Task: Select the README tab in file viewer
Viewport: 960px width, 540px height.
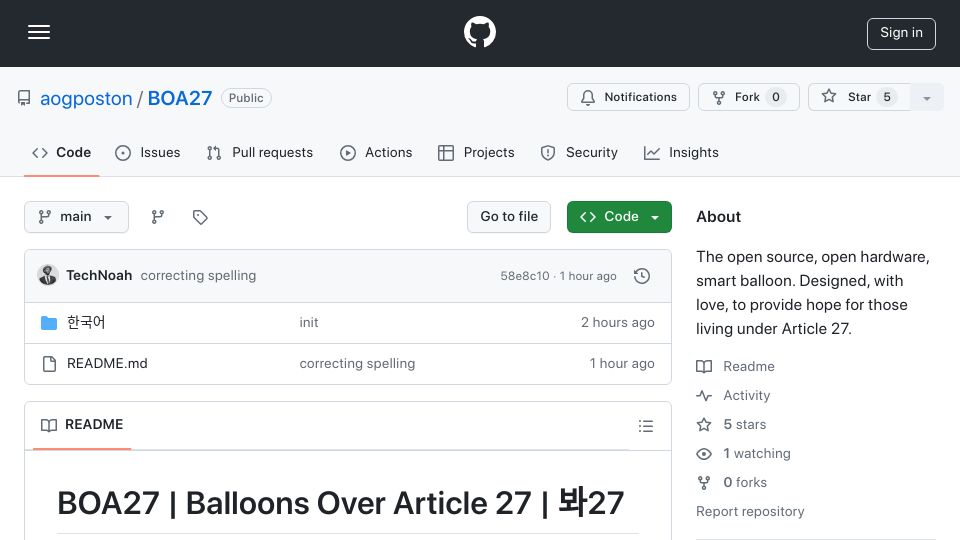Action: tap(82, 425)
